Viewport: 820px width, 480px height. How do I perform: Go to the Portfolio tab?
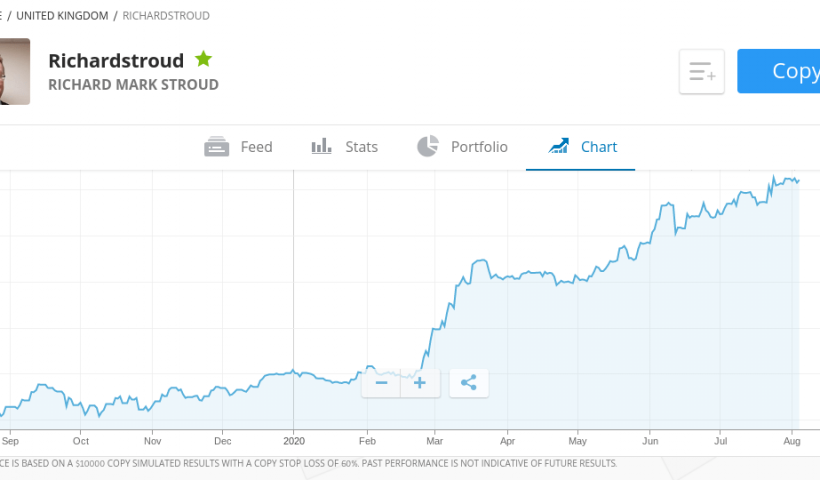click(479, 147)
